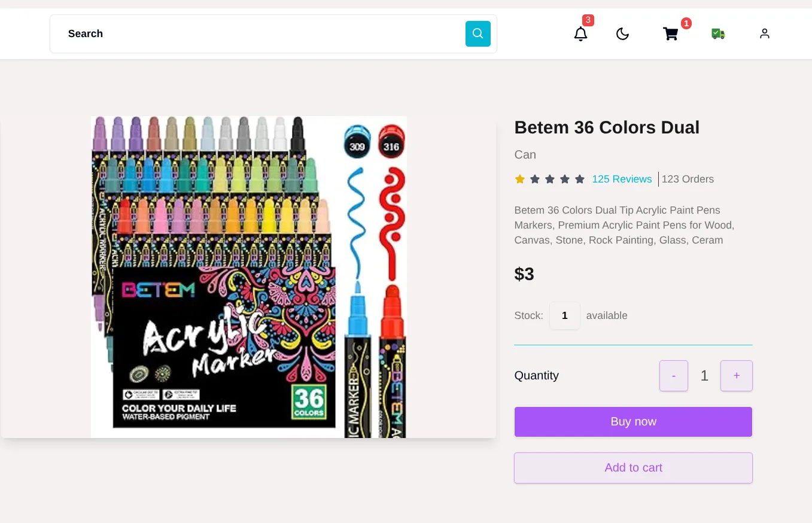812x523 pixels.
Task: Click the first gold rating star
Action: click(x=520, y=179)
